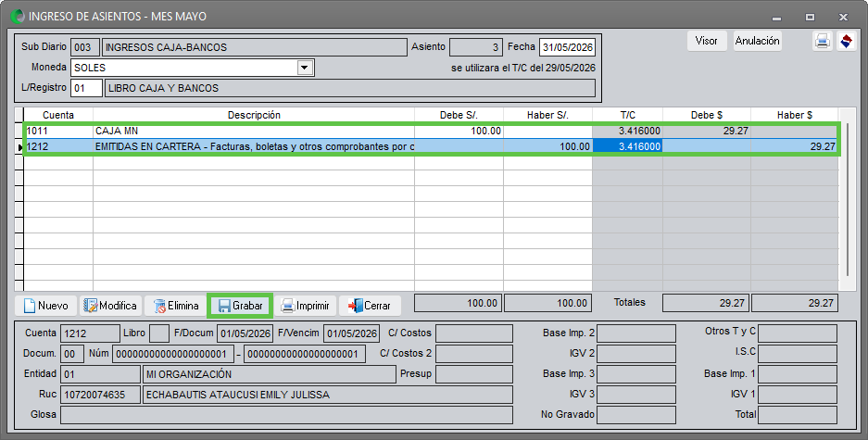Click Haber $ value 29.27 in row 1212
868x440 pixels.
pos(795,146)
